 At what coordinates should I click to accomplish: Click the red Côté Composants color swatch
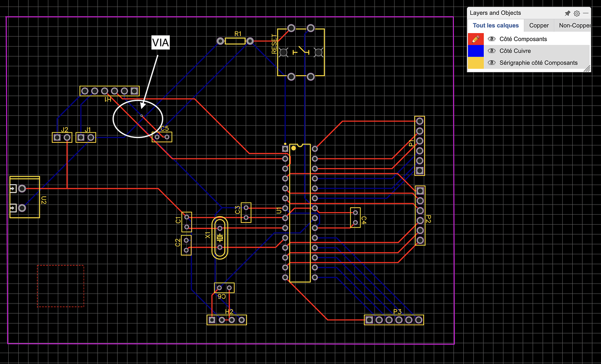point(476,39)
